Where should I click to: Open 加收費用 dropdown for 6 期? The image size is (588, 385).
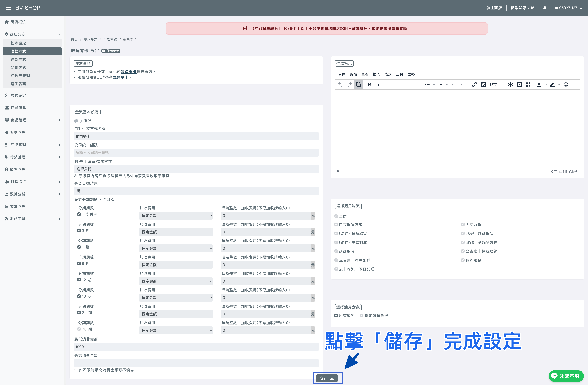click(x=176, y=249)
